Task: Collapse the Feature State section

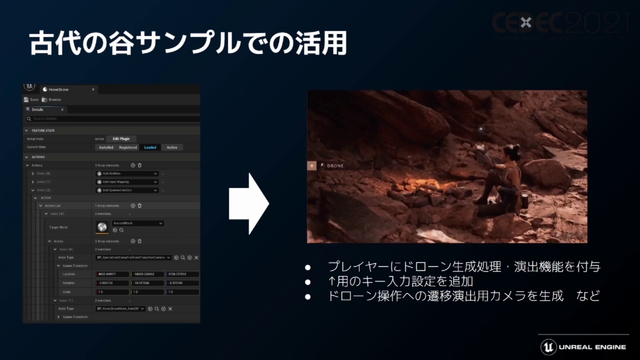Action: coord(27,131)
